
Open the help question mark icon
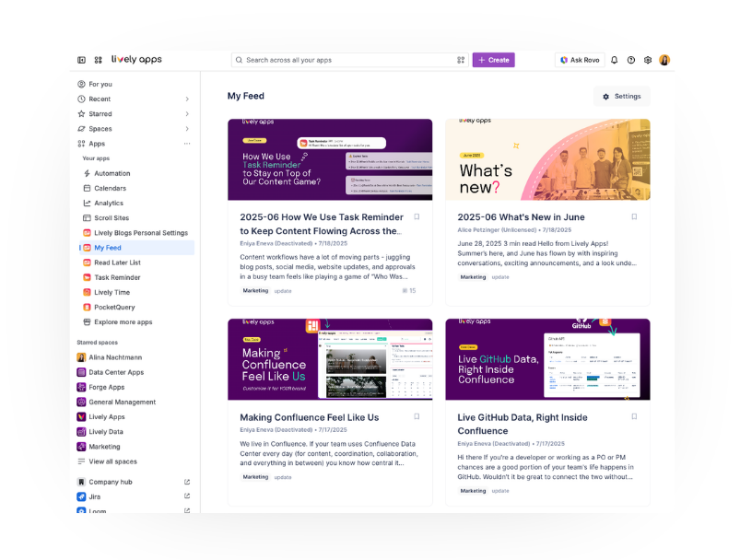pos(631,60)
